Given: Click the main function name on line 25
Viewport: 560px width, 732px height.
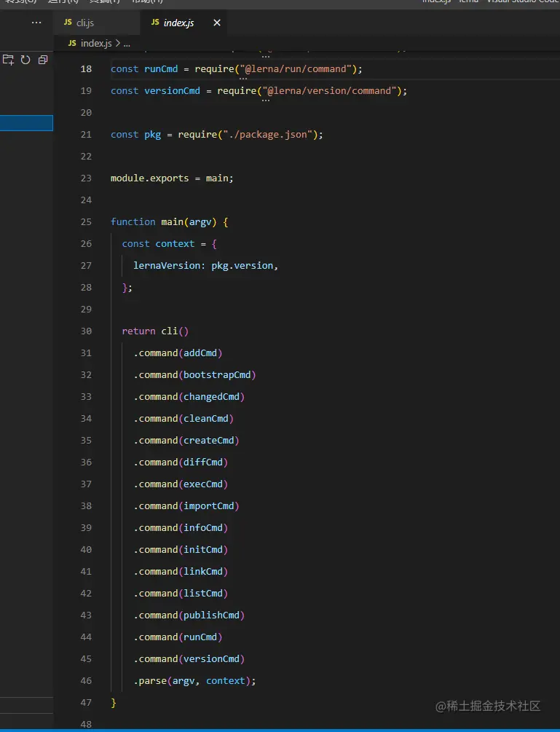Looking at the screenshot, I should pyautogui.click(x=172, y=221).
